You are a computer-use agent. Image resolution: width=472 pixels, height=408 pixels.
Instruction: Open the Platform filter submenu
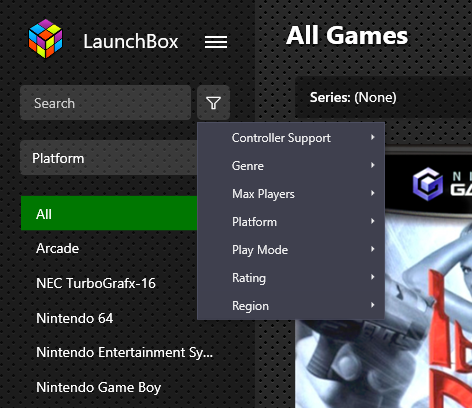[x=291, y=222]
